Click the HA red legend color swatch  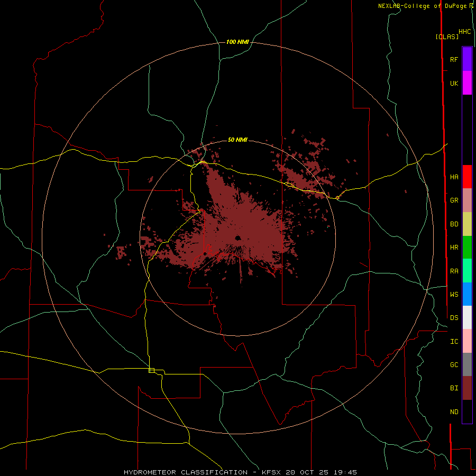coord(467,177)
